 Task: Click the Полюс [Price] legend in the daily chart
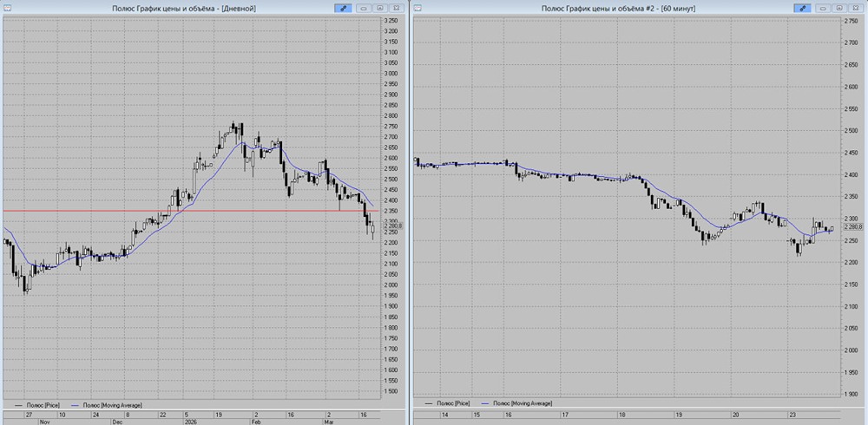point(36,405)
